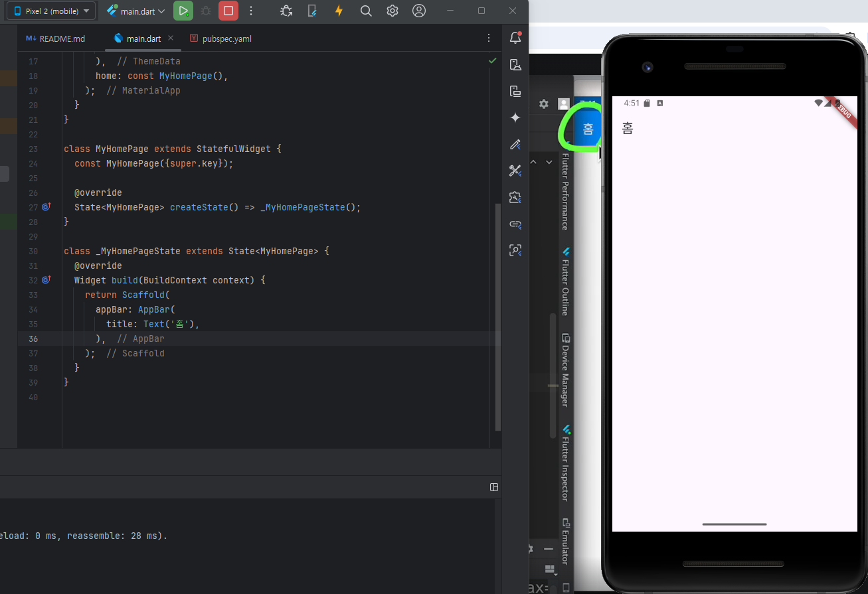
Task: Click down chevron in background panel
Action: tap(549, 162)
